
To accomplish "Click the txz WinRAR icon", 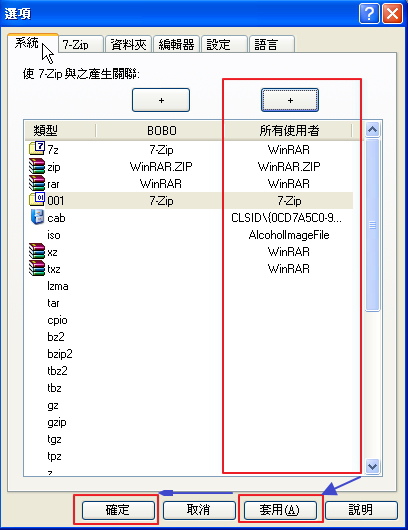I will pyautogui.click(x=37, y=268).
